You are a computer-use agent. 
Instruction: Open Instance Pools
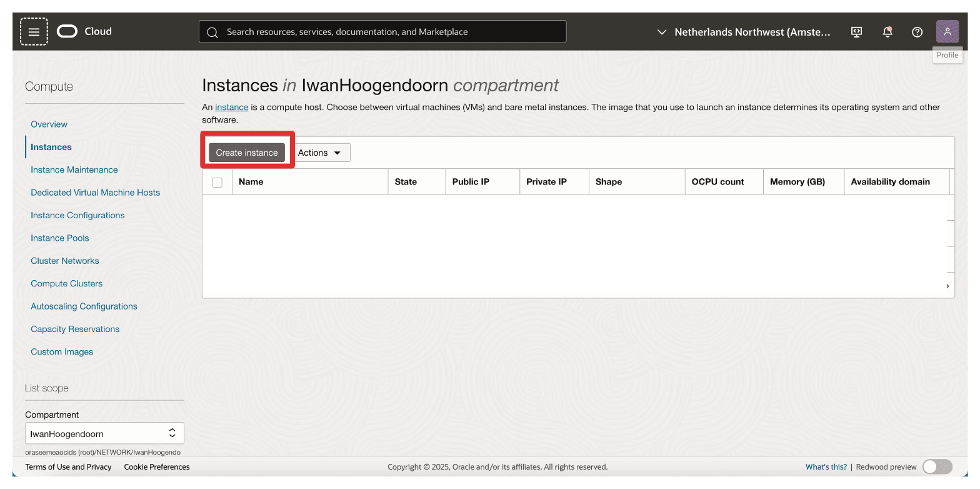point(60,238)
